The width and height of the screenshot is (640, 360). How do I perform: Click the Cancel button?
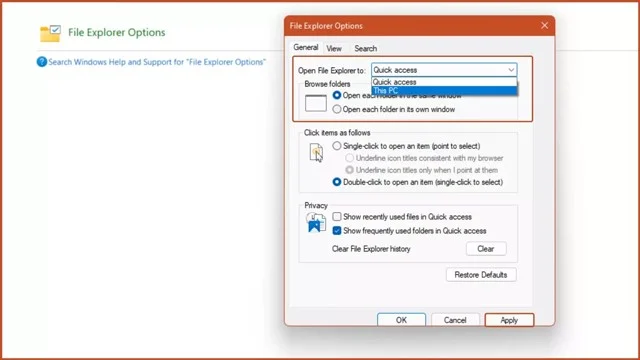(x=455, y=320)
